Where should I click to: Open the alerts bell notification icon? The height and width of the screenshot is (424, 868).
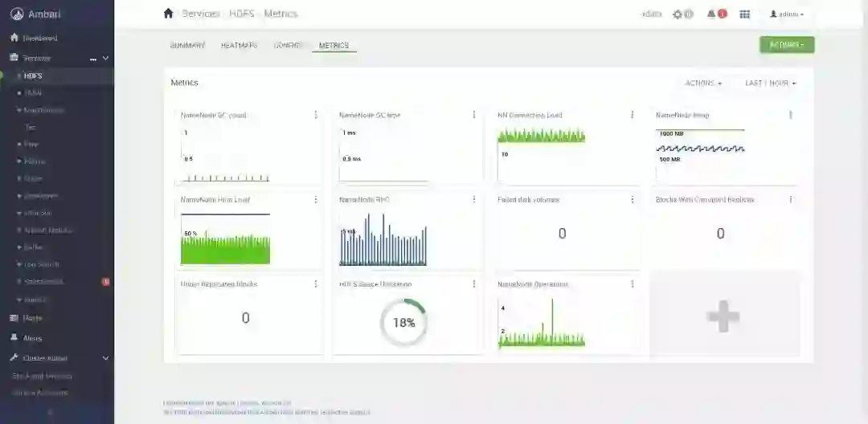coord(711,14)
